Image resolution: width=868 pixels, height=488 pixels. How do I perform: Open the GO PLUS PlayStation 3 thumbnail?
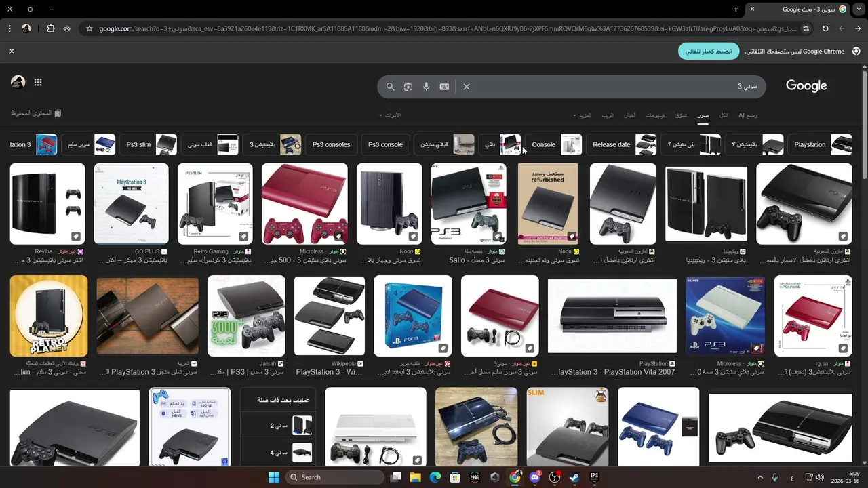[x=131, y=203]
